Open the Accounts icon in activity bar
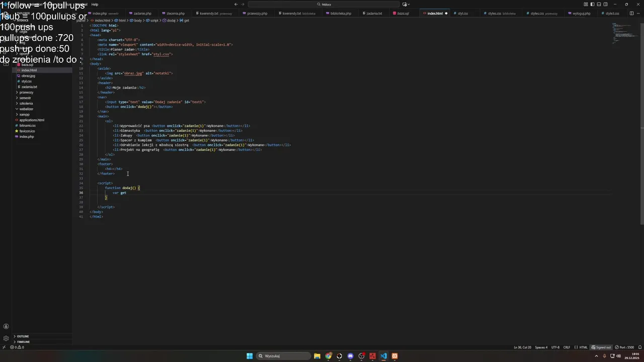The image size is (644, 362). [6, 326]
